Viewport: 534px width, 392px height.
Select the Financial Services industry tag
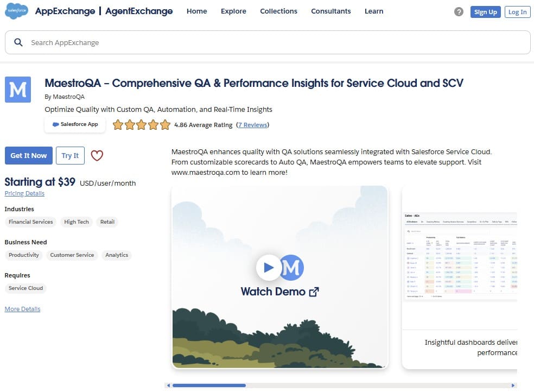30,222
